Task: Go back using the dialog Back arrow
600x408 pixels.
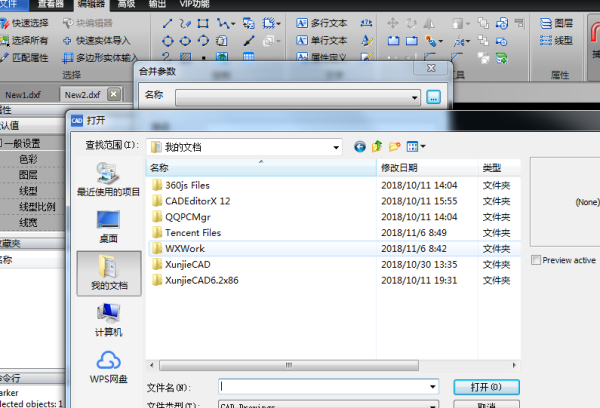Action: coord(360,147)
